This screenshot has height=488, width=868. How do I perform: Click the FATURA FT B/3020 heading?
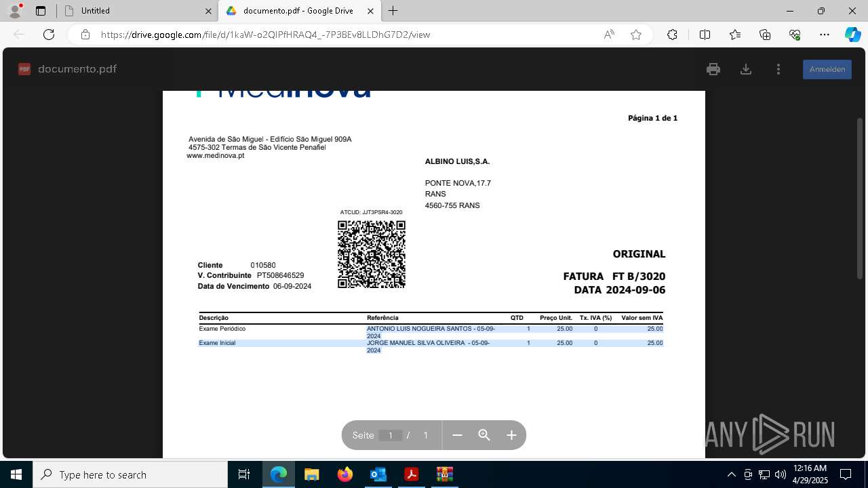[614, 277]
